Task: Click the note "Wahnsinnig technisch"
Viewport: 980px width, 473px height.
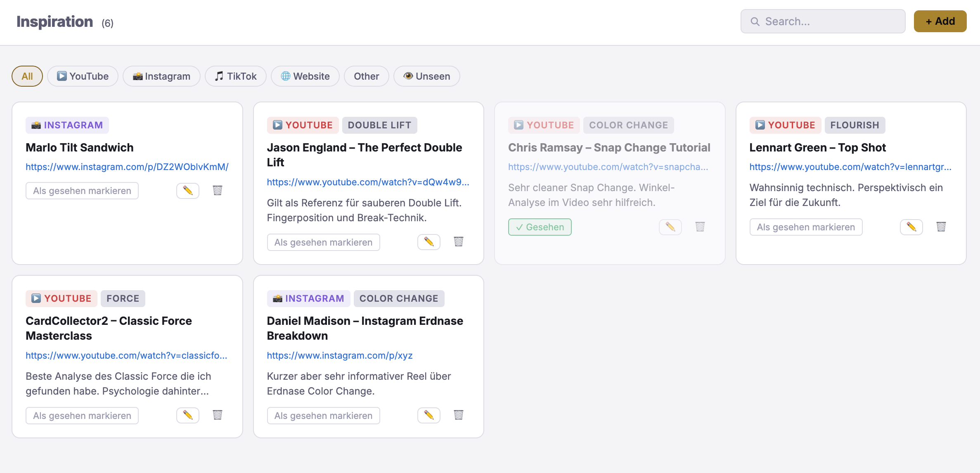Action: point(846,195)
